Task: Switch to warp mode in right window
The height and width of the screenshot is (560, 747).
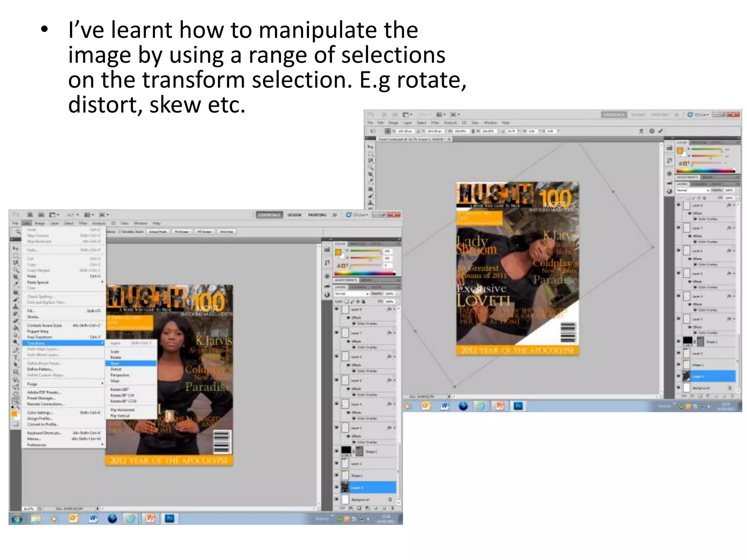Action: (641, 131)
